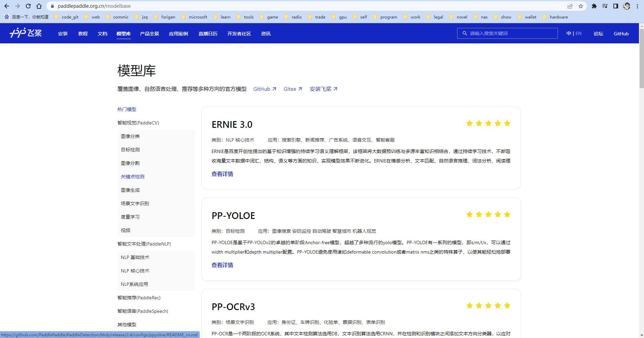Go to the browser home page icon
This screenshot has width=644, height=338.
pyautogui.click(x=39, y=6)
